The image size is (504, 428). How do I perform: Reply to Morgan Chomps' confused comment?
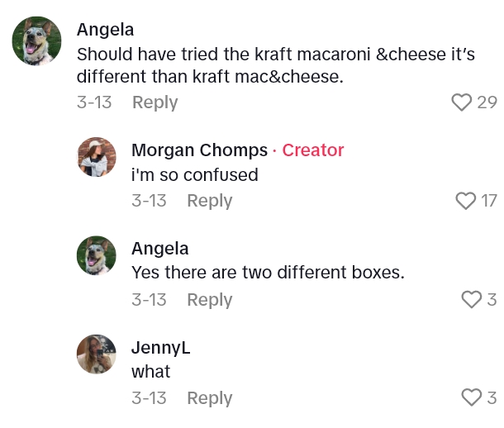[209, 201]
